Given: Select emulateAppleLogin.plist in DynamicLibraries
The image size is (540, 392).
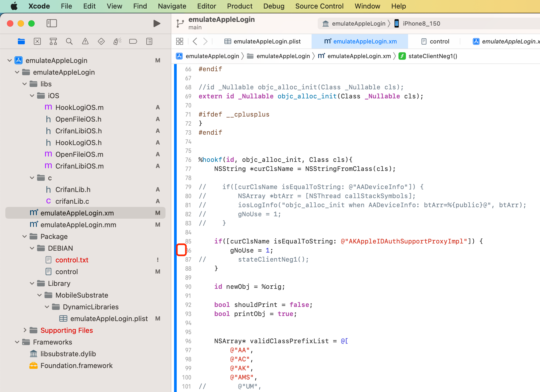Looking at the screenshot, I should [x=85, y=319].
